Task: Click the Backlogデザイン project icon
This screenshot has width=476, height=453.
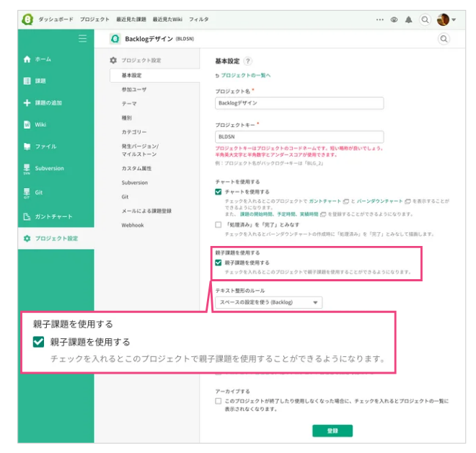Action: pos(115,39)
